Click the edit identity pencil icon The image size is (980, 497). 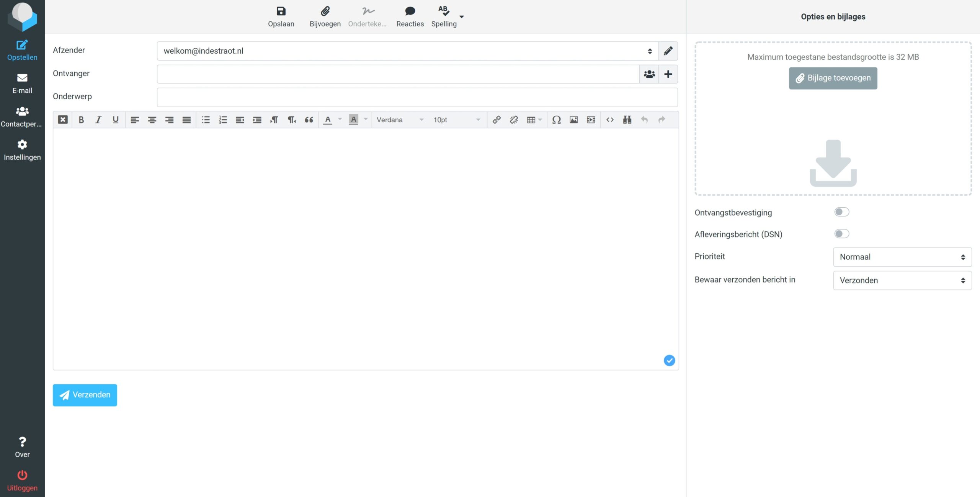coord(668,51)
